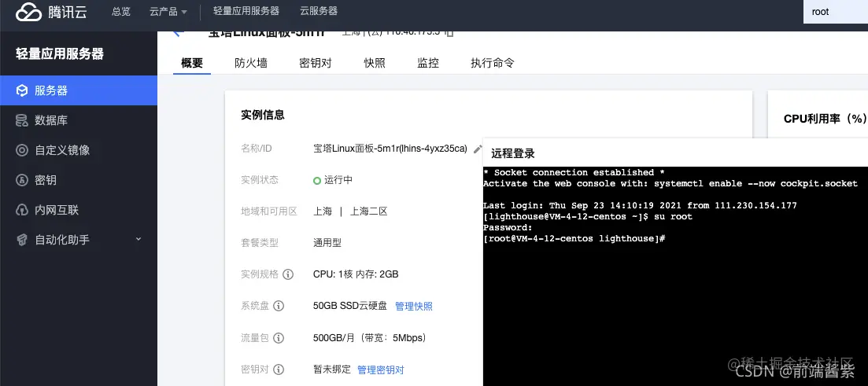Screen dimensions: 868x386
Task: Expand the 自动化助手 submenu chevron
Action: [x=139, y=240]
